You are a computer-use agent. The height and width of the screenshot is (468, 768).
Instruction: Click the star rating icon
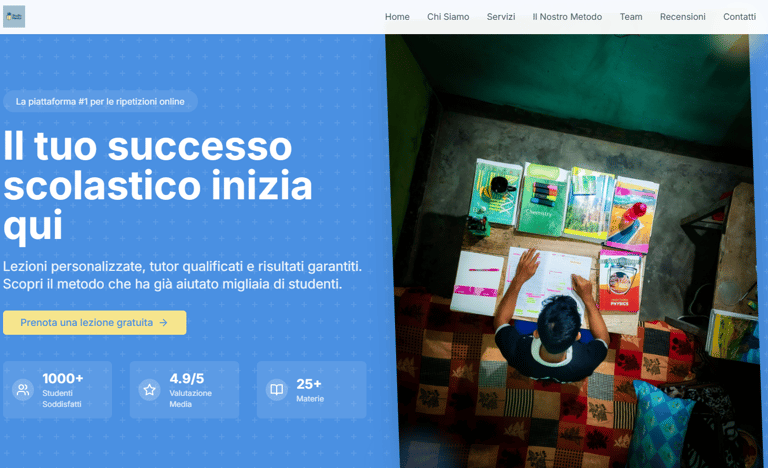tap(149, 390)
